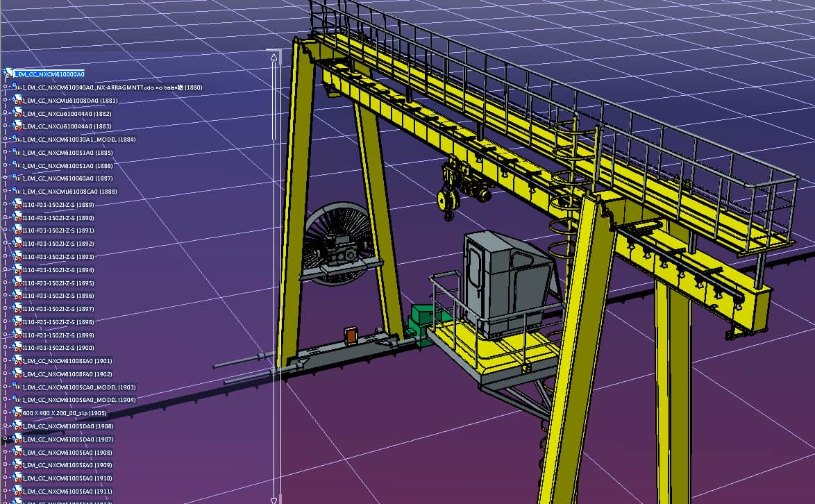
Task: Click the component icon of NXCM610051A0 (1885)
Action: pos(17,153)
